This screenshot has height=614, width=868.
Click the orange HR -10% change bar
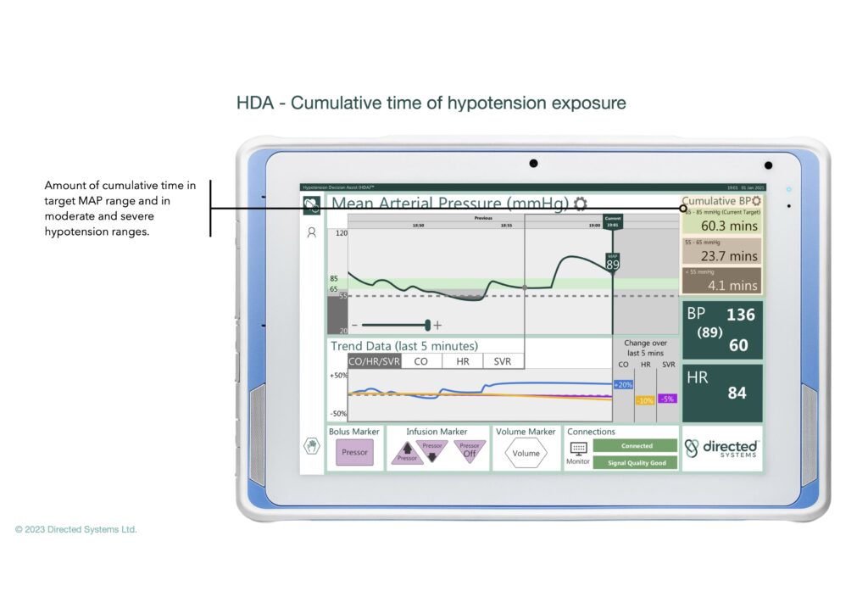pos(645,400)
